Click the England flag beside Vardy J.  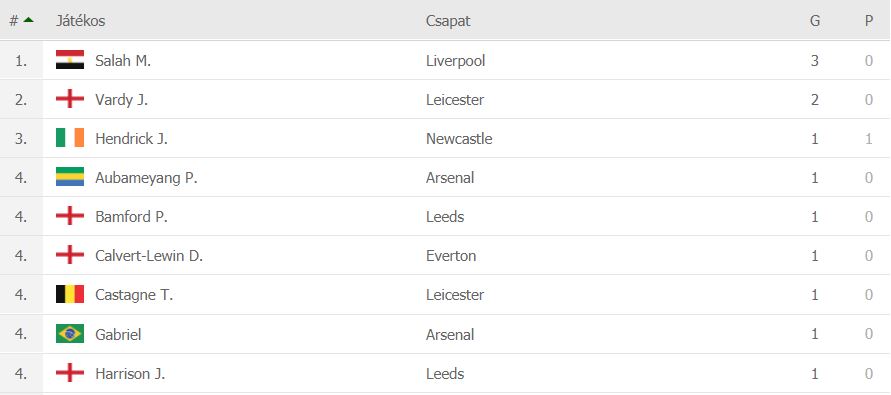pyautogui.click(x=70, y=99)
